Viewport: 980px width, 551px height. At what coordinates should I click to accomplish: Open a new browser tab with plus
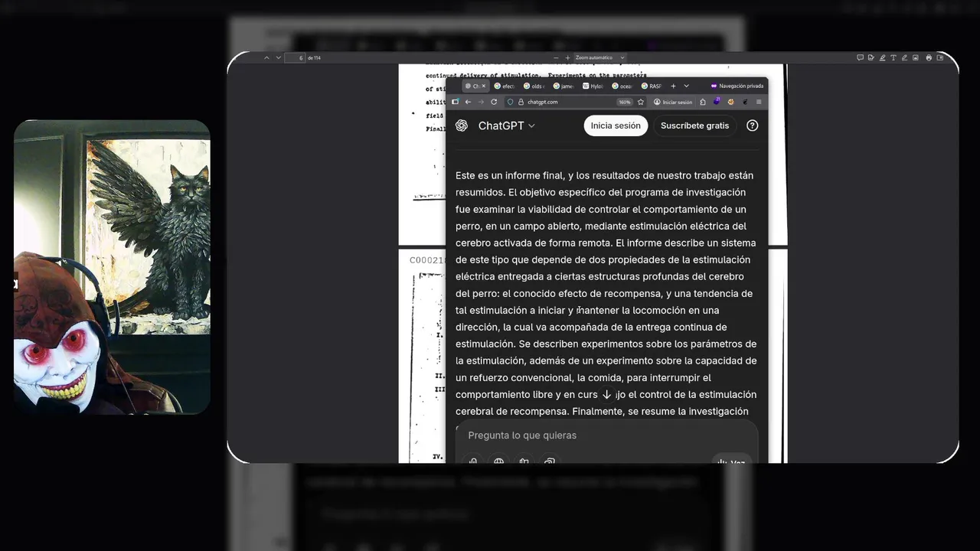[673, 86]
